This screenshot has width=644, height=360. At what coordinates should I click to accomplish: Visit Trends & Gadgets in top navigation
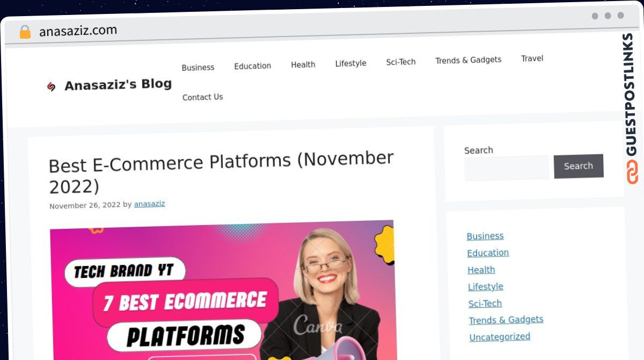[x=469, y=60]
